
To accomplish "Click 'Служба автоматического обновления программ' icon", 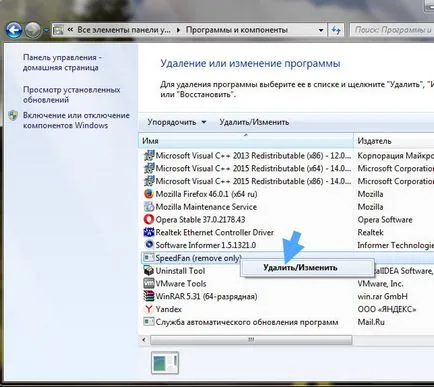I will click(149, 322).
